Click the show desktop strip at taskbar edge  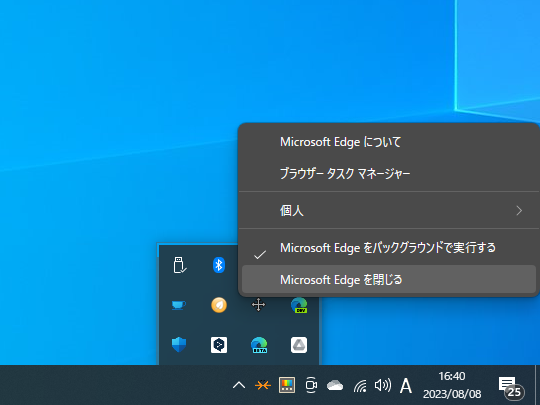tap(538, 385)
